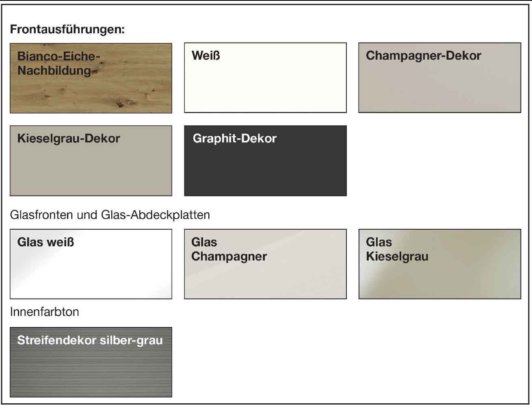Click the word 'Nachbildung' on the oak swatch

pyautogui.click(x=54, y=71)
